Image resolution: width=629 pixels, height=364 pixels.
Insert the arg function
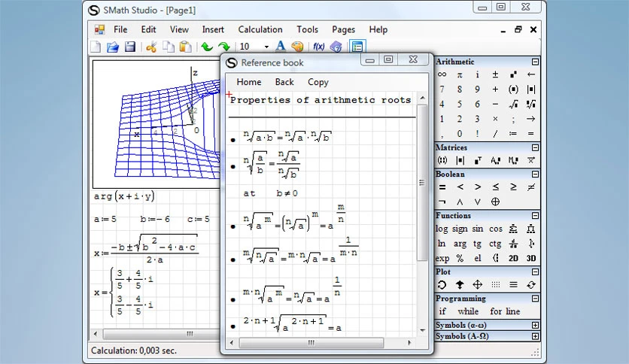(x=460, y=244)
